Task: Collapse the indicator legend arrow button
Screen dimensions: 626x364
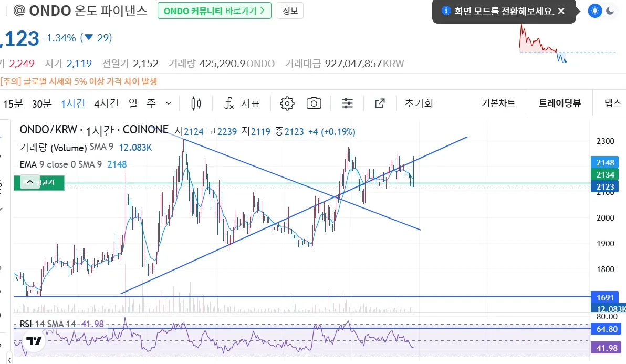Action: [30, 182]
